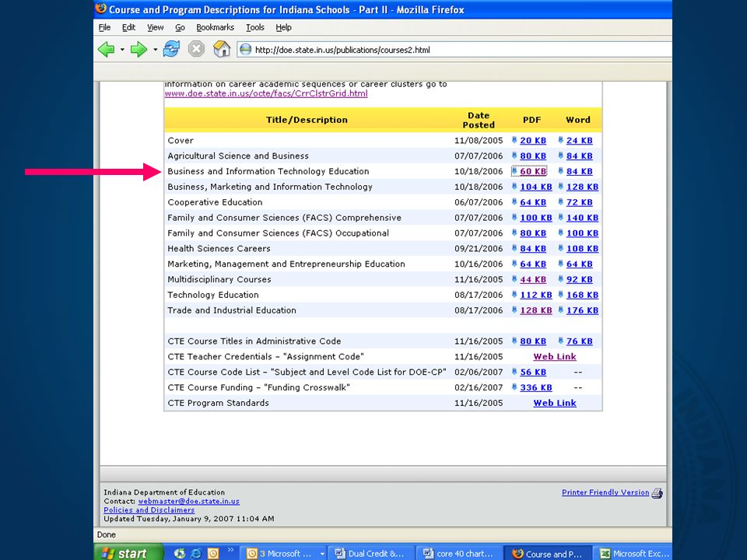Open the Web Link for CTE Program Standards
747x560 pixels.
555,403
